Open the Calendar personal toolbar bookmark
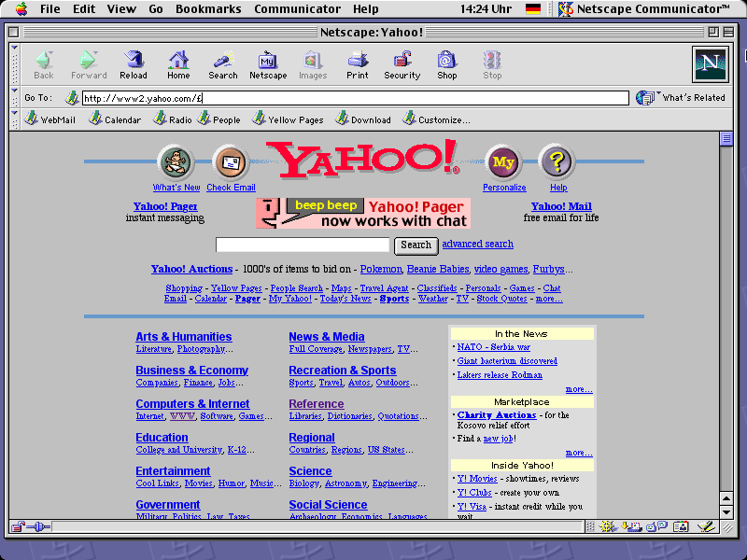 tap(115, 119)
